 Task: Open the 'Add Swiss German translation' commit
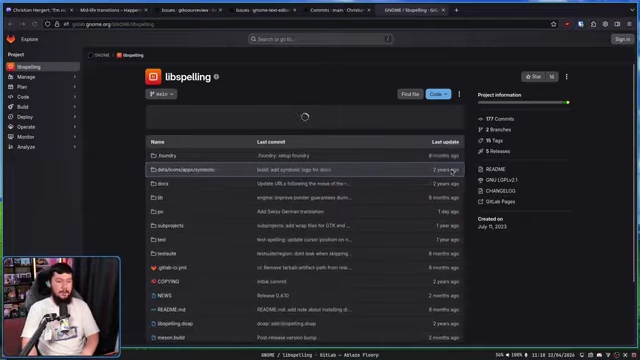290,212
